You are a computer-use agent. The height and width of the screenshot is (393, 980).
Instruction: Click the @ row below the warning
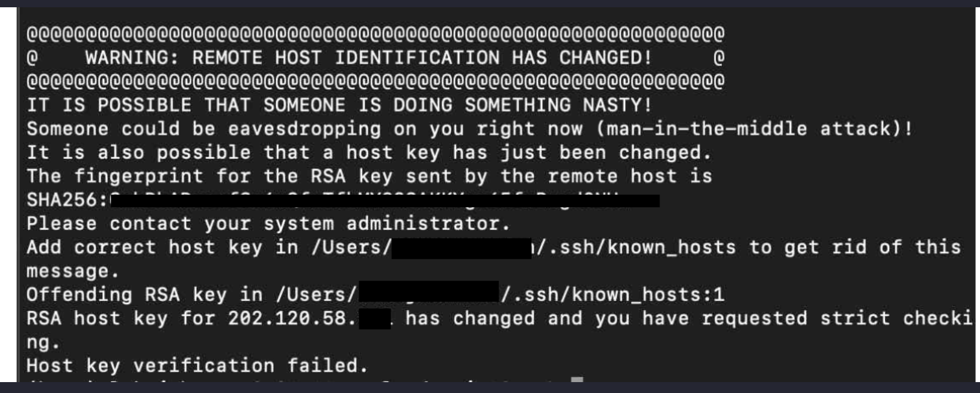tap(375, 82)
